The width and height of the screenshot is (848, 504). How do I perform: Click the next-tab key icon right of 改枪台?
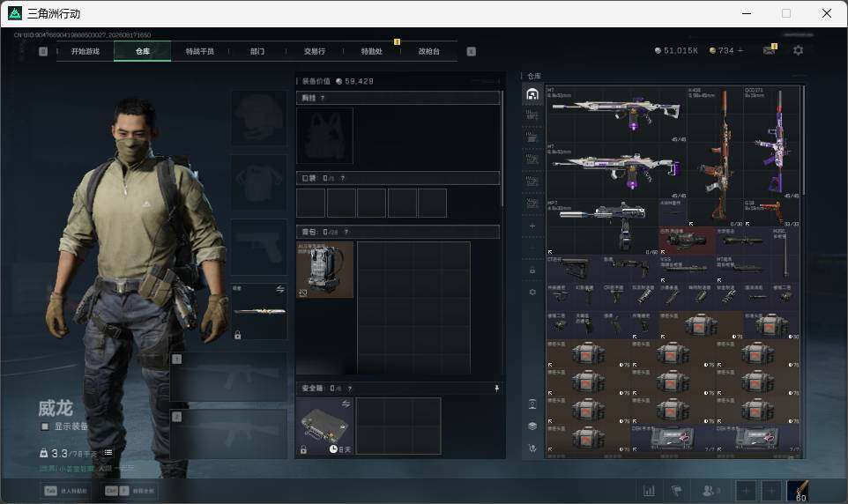tap(471, 51)
